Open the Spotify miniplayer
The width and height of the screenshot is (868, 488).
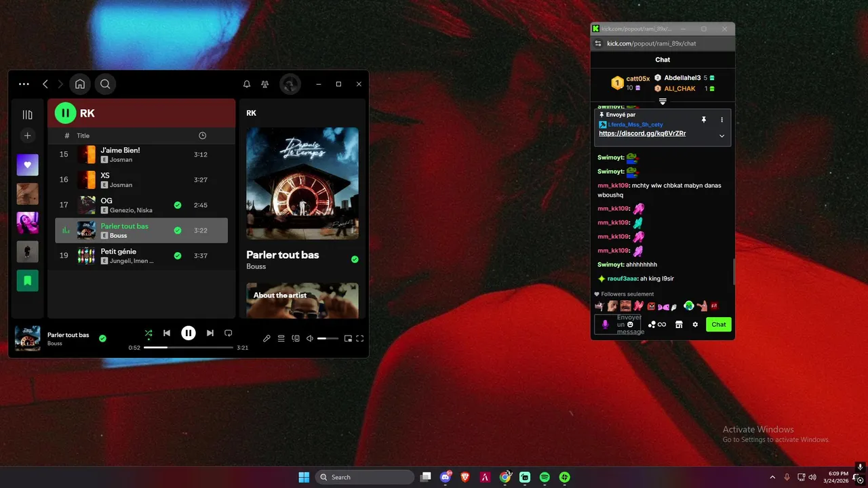click(348, 338)
